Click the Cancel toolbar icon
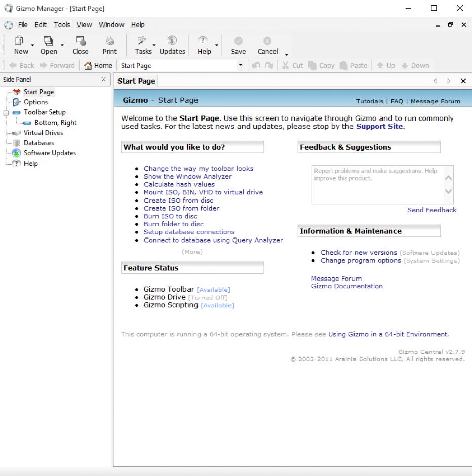This screenshot has width=472, height=476. pyautogui.click(x=267, y=41)
